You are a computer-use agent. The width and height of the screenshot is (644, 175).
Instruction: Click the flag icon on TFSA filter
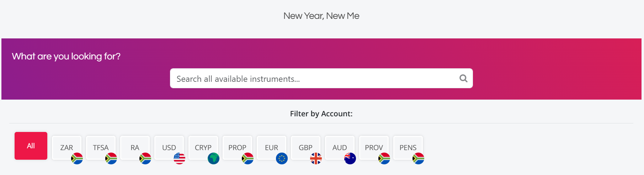coord(111,158)
